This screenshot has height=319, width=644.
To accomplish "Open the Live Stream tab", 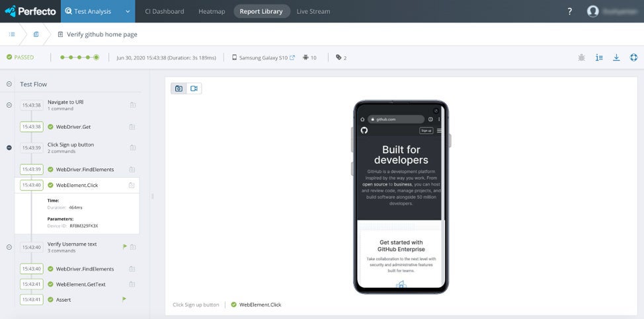I will coord(313,11).
